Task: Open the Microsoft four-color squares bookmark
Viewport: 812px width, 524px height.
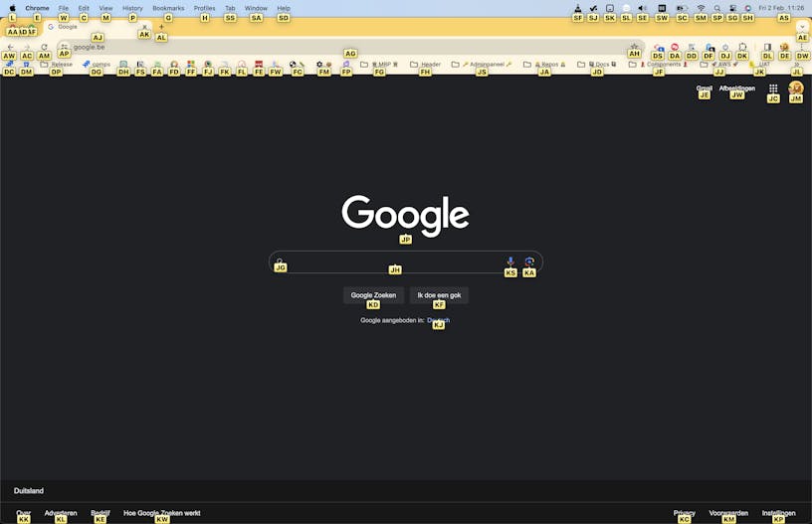Action: (191, 65)
